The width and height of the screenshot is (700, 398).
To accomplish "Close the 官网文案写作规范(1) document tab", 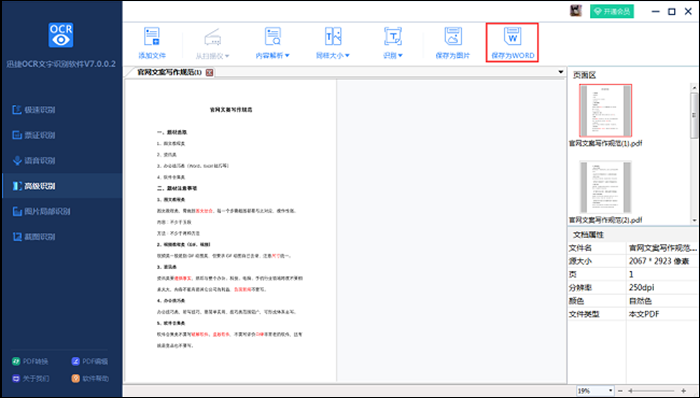I will (209, 72).
